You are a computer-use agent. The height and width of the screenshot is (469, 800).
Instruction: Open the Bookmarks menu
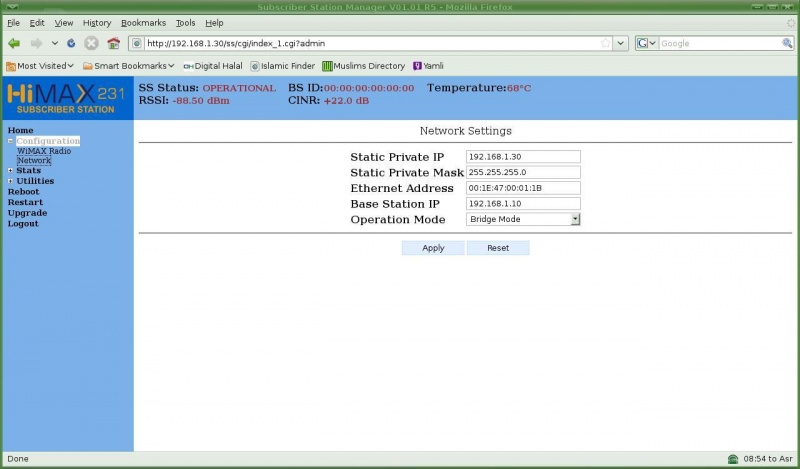[143, 23]
